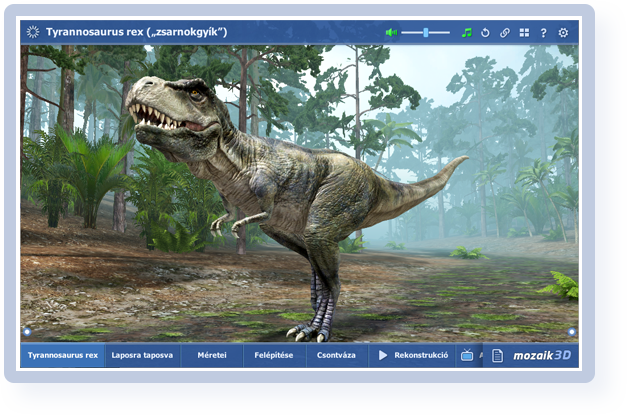The image size is (627, 415).
Task: Click the chain link share icon
Action: (504, 32)
